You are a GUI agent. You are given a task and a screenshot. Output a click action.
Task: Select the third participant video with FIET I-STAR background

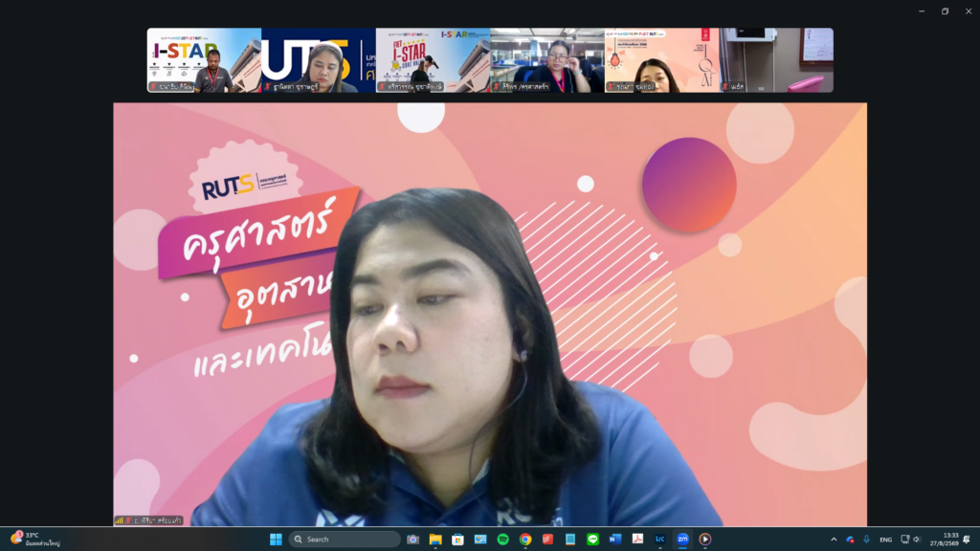[x=433, y=60]
